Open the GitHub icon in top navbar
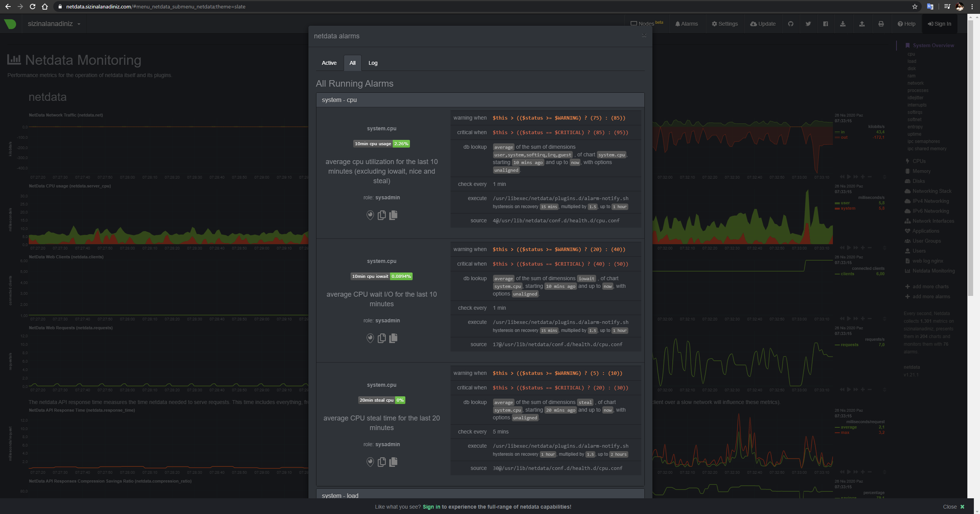The height and width of the screenshot is (514, 980). tap(791, 24)
